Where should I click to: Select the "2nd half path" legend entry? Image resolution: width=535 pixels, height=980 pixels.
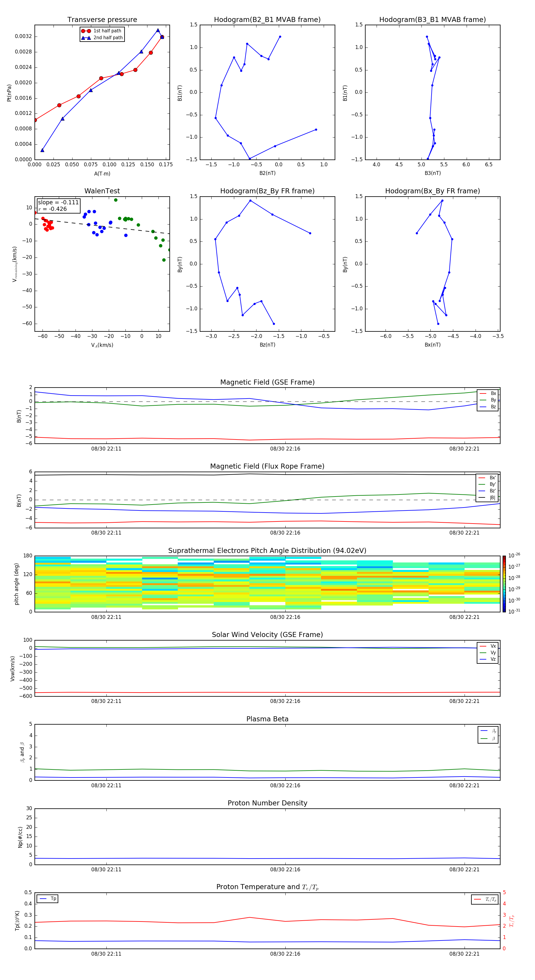point(102,38)
